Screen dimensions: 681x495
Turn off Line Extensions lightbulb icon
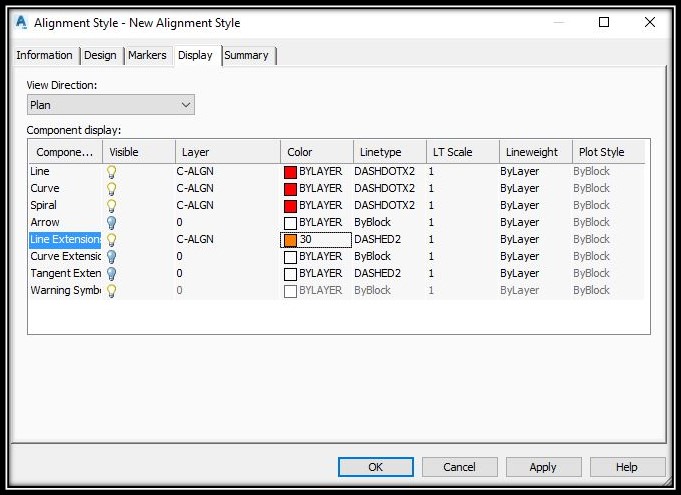112,240
